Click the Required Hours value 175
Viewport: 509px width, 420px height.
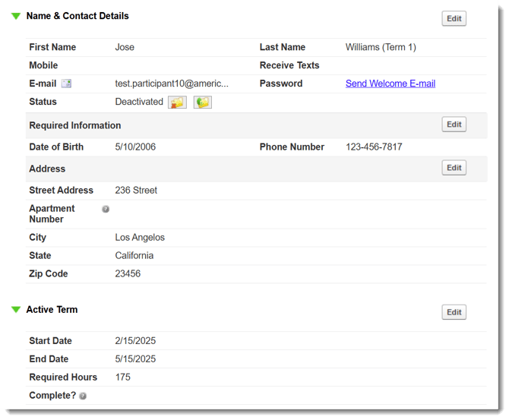pos(123,377)
